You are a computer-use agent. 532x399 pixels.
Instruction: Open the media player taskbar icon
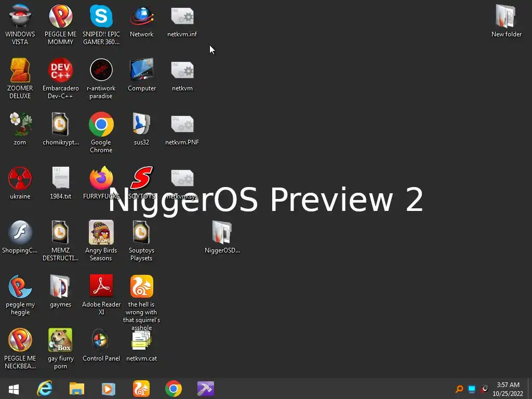click(109, 389)
